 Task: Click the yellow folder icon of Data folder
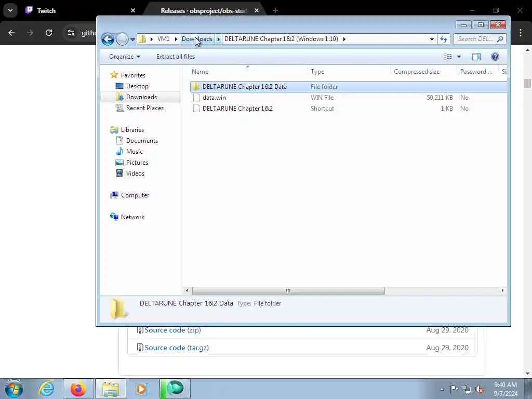196,87
